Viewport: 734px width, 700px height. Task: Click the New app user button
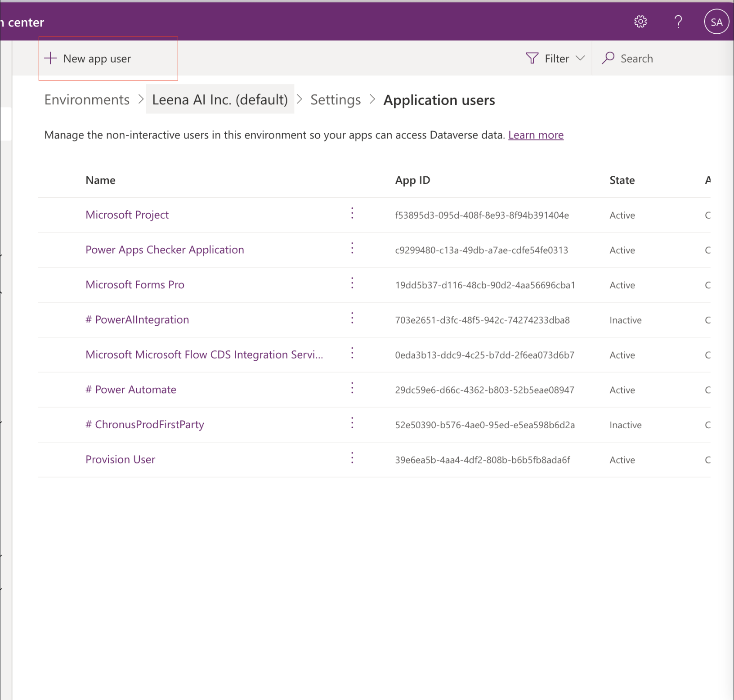(88, 58)
